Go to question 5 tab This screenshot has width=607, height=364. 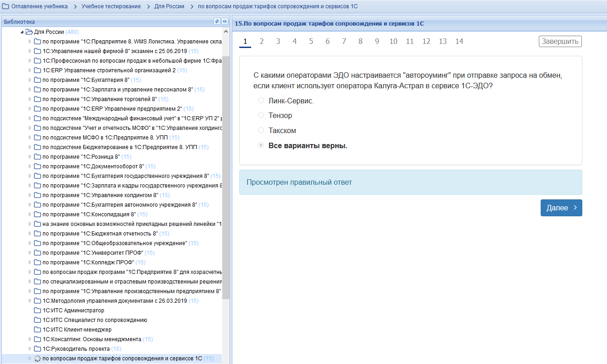[x=311, y=42]
